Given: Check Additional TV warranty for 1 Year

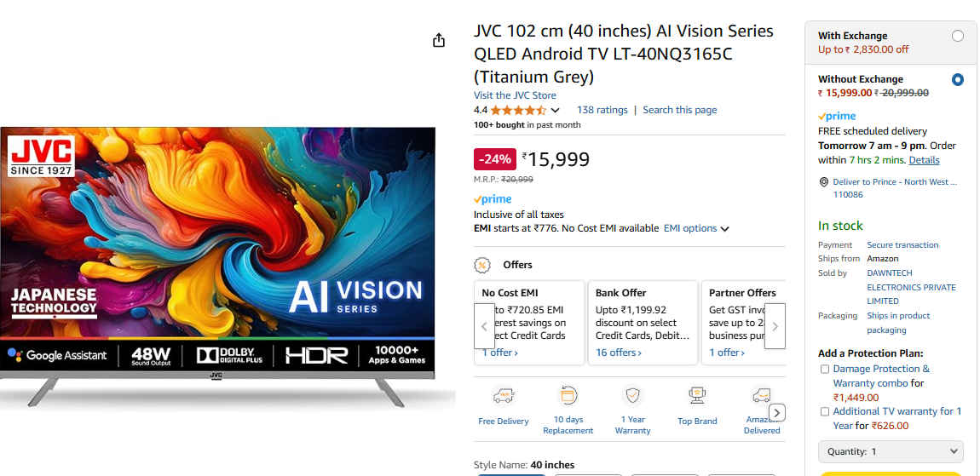Looking at the screenshot, I should click(824, 412).
